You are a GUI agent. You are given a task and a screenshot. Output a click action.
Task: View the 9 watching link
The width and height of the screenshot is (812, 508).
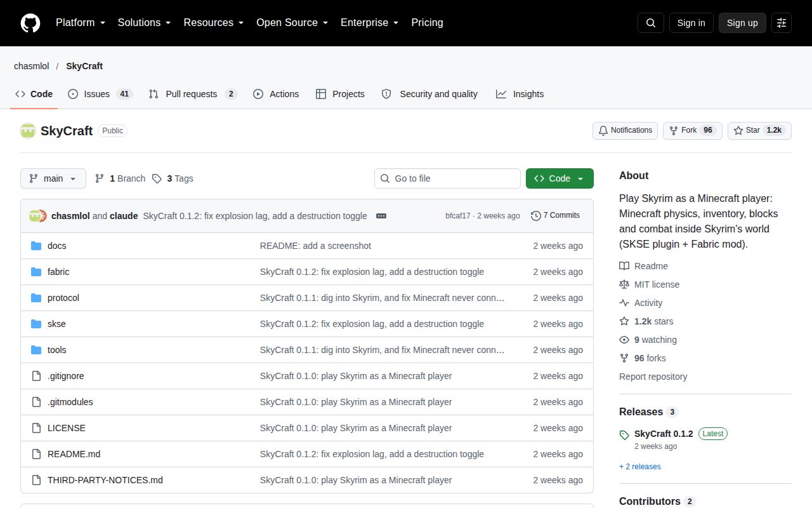click(648, 340)
